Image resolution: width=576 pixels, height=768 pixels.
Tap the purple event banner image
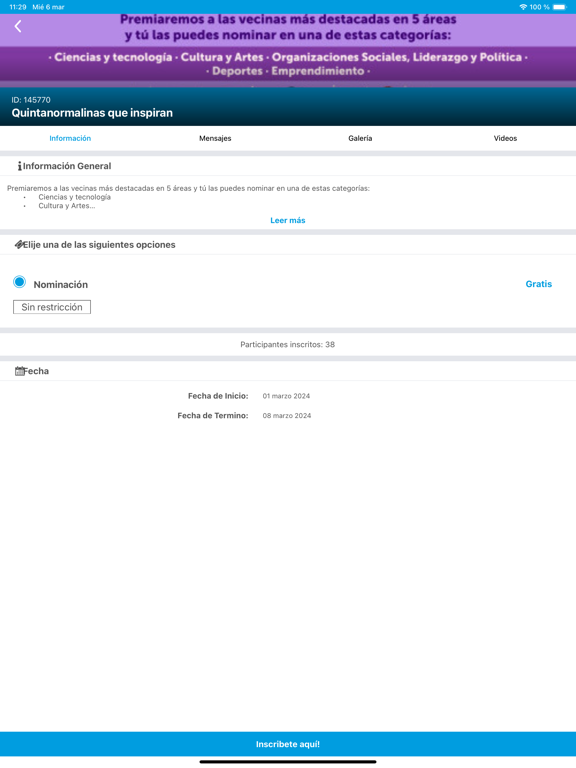coord(288,50)
